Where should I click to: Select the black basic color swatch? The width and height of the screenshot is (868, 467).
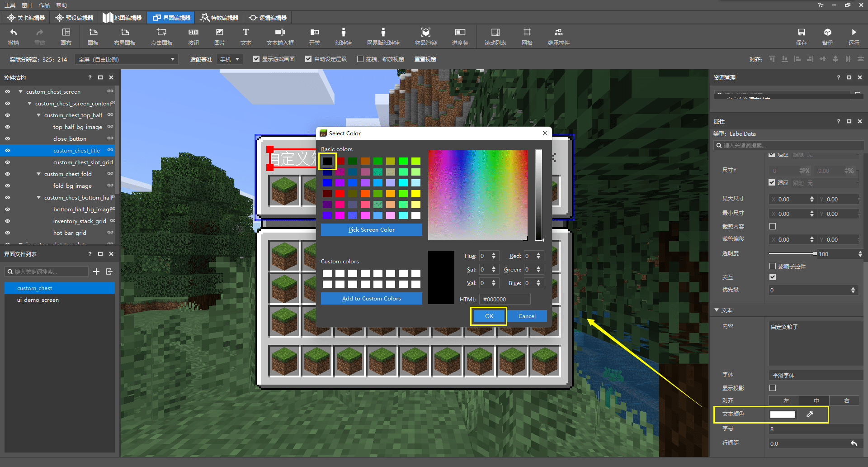pyautogui.click(x=327, y=161)
